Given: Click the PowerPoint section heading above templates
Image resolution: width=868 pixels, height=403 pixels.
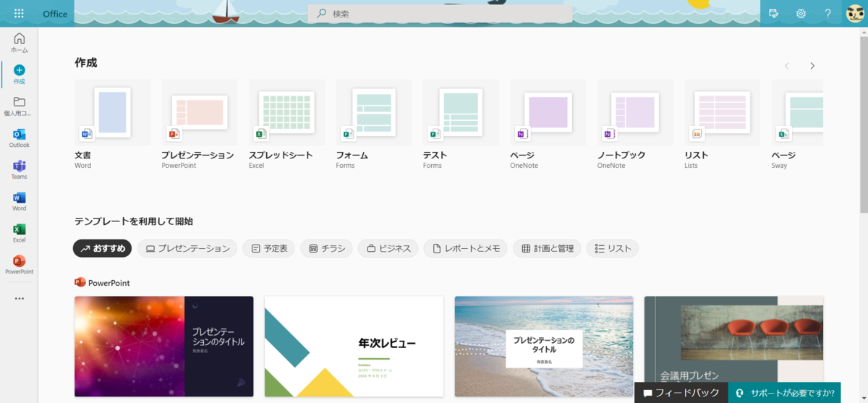Looking at the screenshot, I should (102, 283).
